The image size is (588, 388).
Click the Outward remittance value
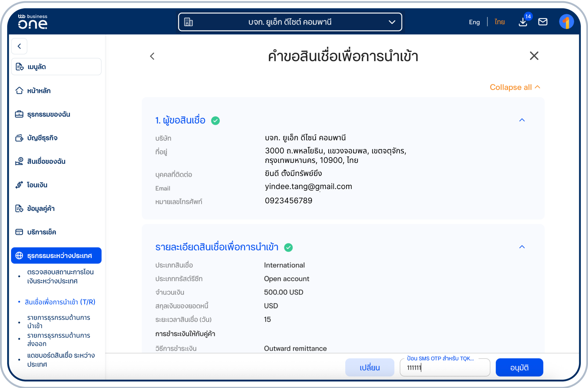tap(295, 348)
